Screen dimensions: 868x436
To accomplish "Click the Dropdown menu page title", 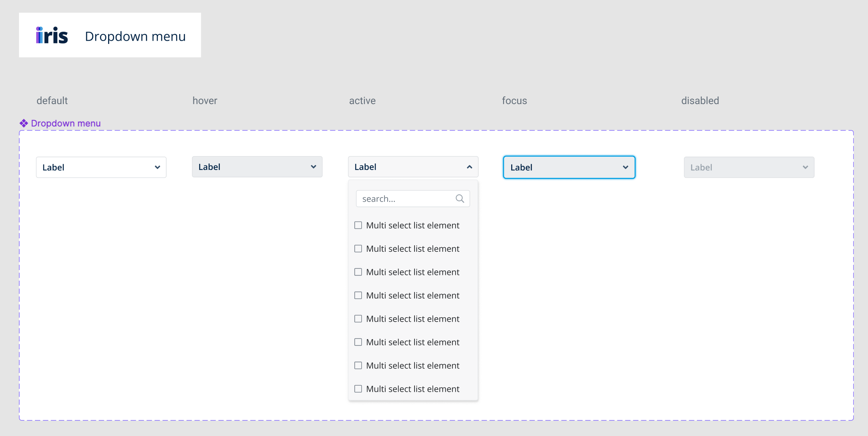I will (x=135, y=36).
